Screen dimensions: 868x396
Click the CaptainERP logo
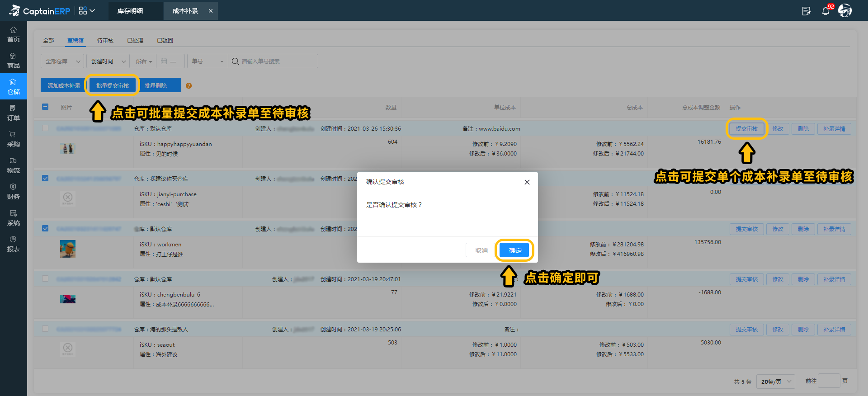click(40, 10)
